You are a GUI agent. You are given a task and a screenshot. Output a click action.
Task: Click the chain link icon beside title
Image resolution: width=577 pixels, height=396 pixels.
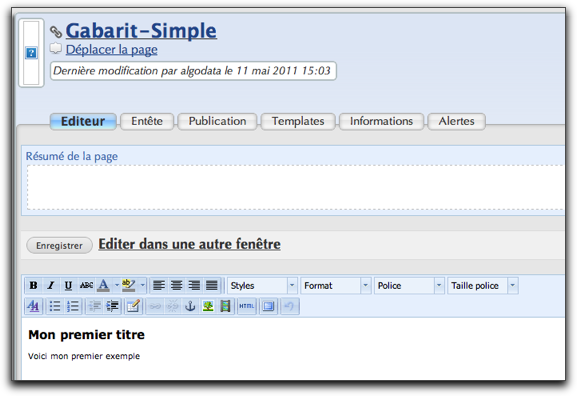[56, 32]
